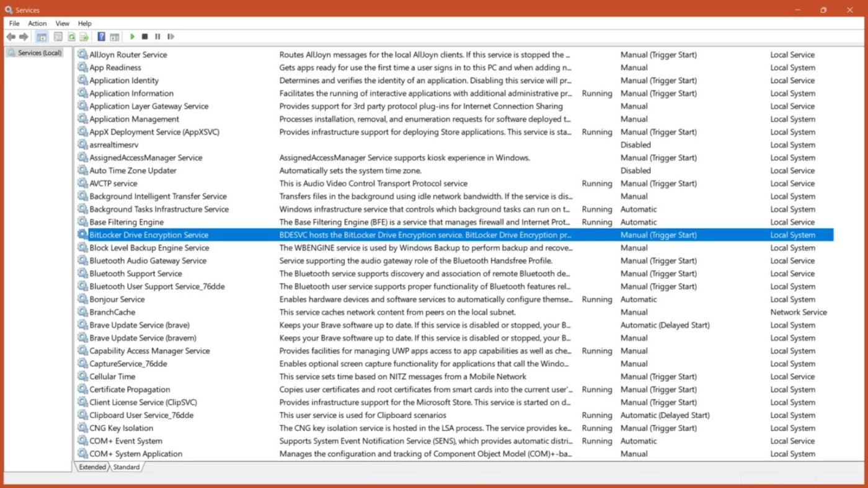
Task: Click Services window title bar icon
Action: point(9,10)
